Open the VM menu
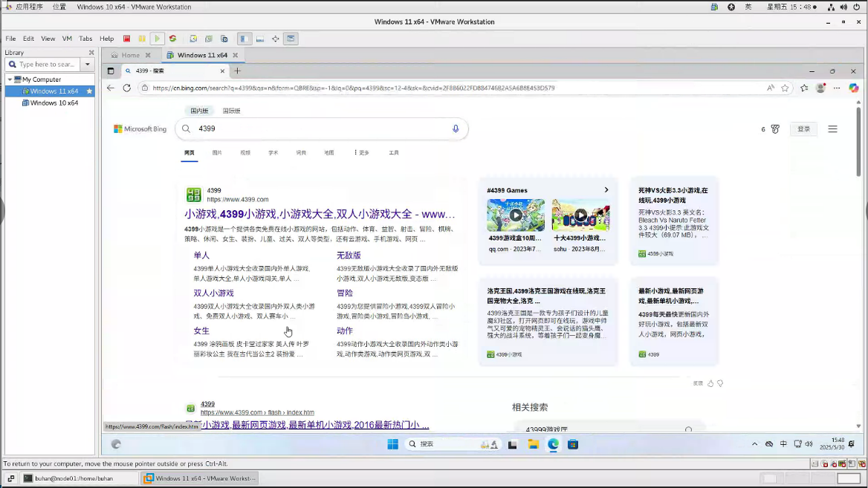 (67, 39)
